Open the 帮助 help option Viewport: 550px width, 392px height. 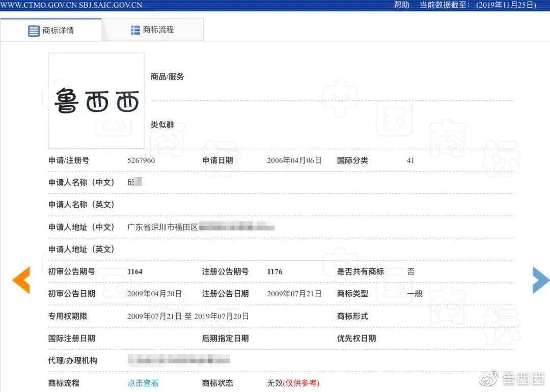(402, 5)
